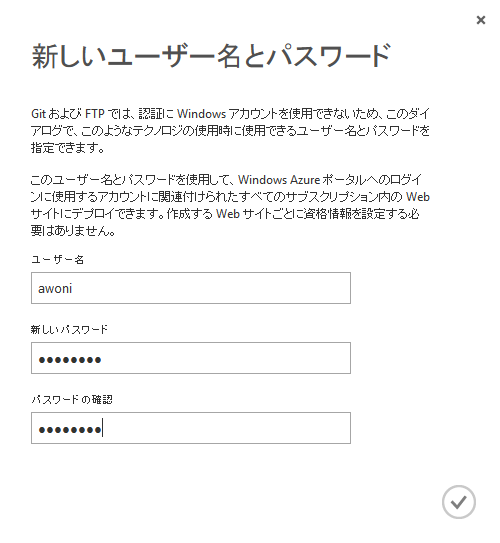Screen dimensions: 500x543
Task: Click the パスワードの確認 field label
Action: (x=72, y=400)
